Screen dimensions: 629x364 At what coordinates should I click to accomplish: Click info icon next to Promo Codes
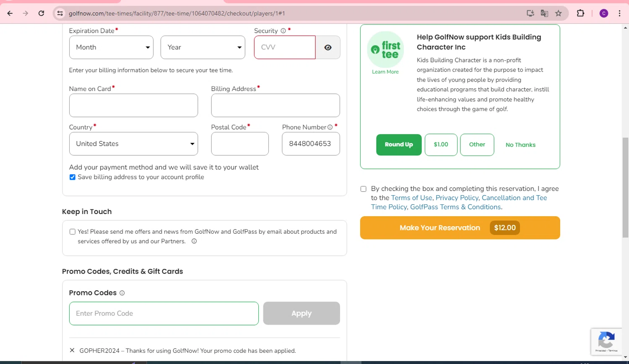122,293
